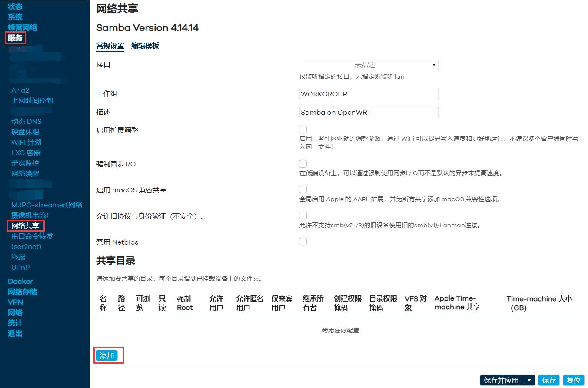Viewport: 588px width, 388px height.
Task: Enable the 启用扩展调整 checkbox
Action: [303, 129]
